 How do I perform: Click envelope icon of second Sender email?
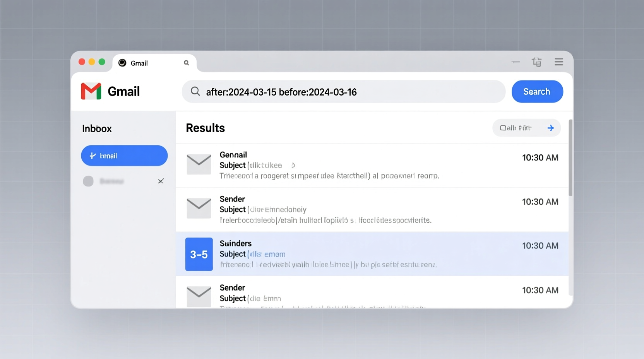pyautogui.click(x=199, y=208)
